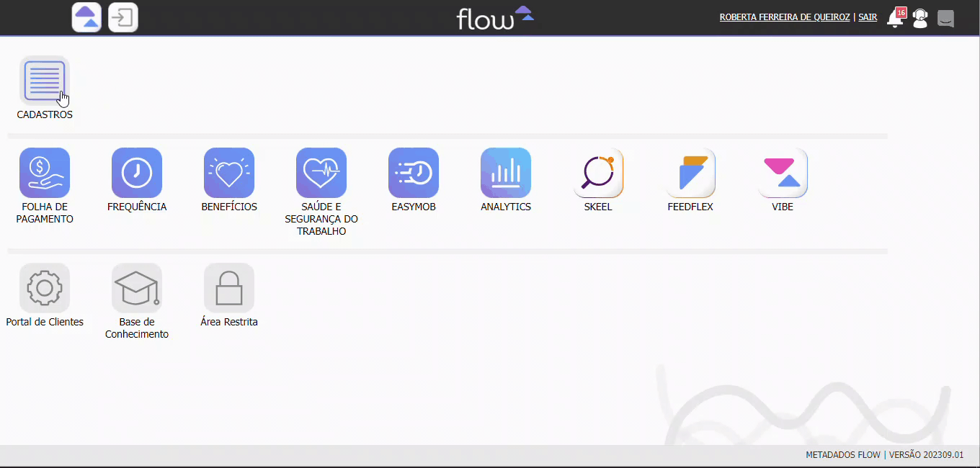Open the Área Restrita padlock icon
The width and height of the screenshot is (980, 468).
(x=229, y=288)
